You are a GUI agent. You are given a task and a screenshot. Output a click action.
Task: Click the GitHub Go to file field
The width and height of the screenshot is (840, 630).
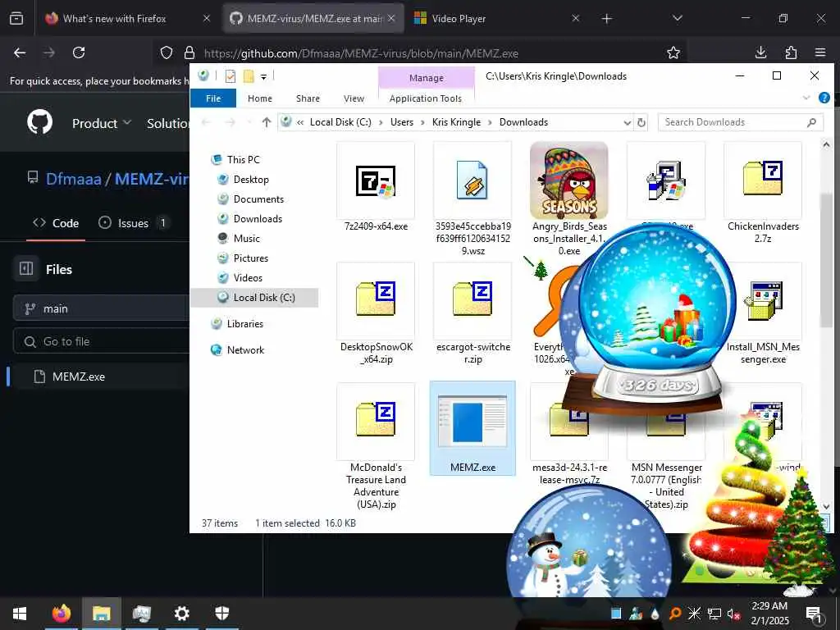click(102, 341)
